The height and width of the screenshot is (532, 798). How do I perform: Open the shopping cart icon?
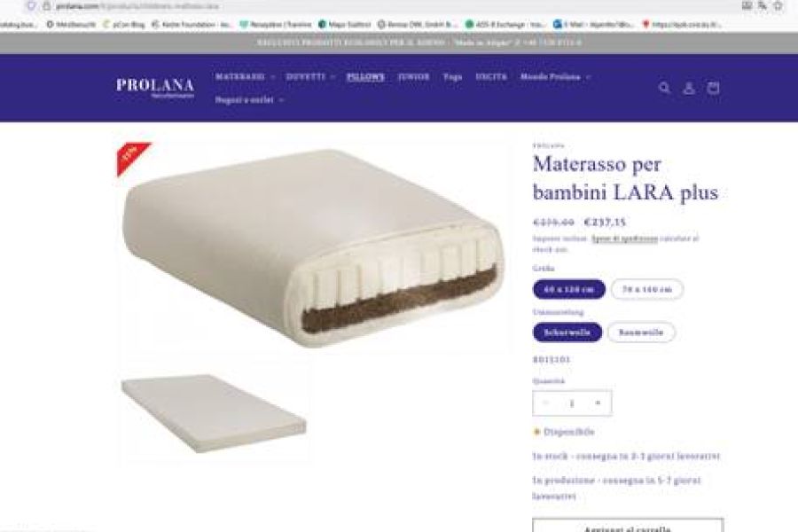click(714, 88)
